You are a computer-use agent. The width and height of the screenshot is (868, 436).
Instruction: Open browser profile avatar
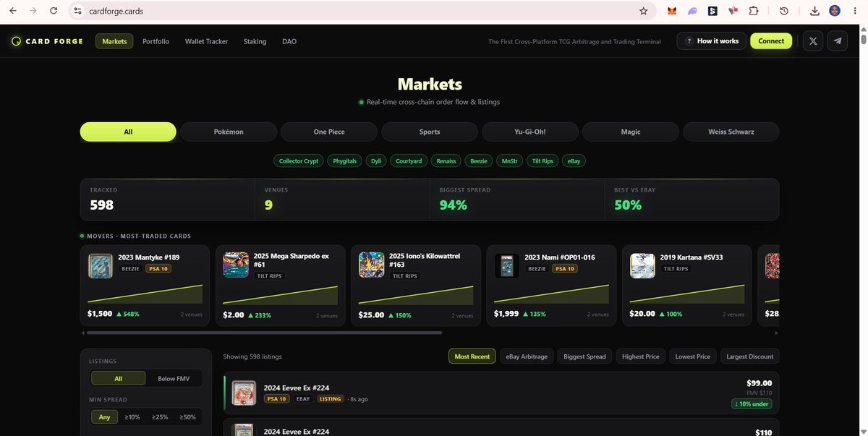[835, 11]
